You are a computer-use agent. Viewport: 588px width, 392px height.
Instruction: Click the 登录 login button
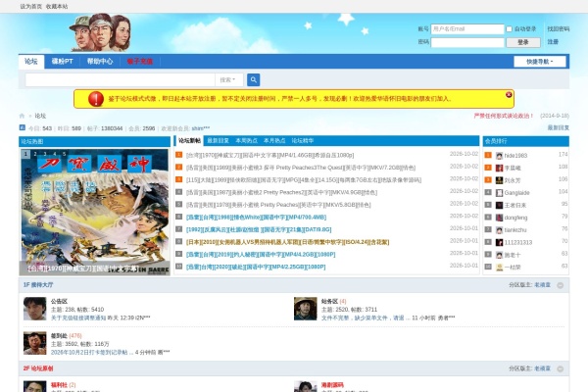pyautogui.click(x=523, y=42)
